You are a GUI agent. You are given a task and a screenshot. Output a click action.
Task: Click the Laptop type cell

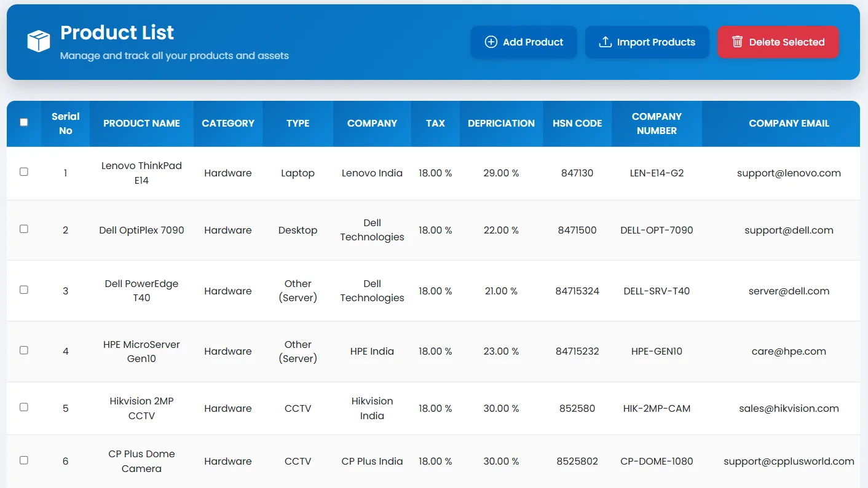point(298,173)
